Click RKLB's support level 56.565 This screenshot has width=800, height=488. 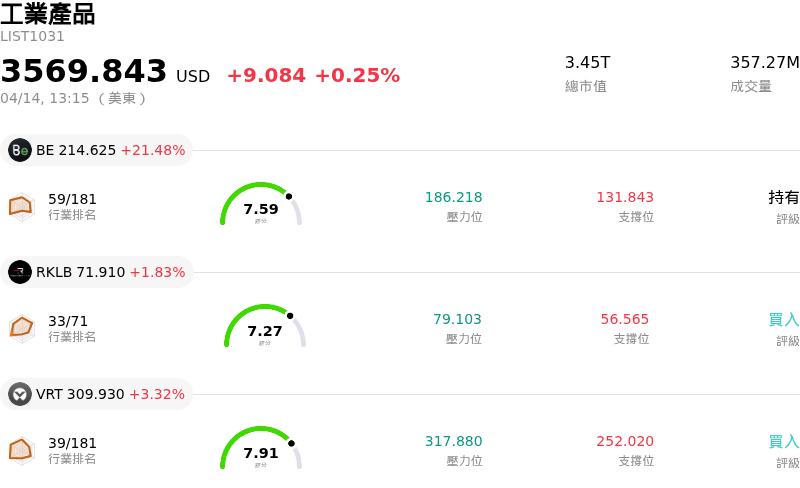tap(624, 319)
